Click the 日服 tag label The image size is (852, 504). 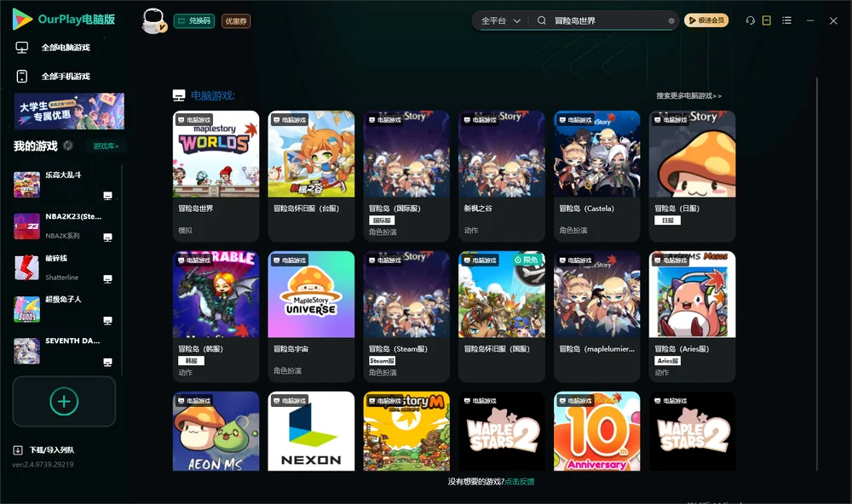(668, 220)
